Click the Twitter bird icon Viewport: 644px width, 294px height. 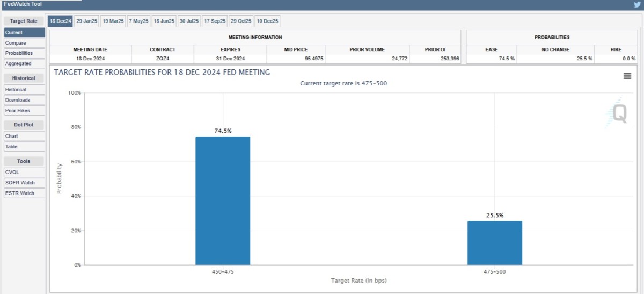click(637, 5)
